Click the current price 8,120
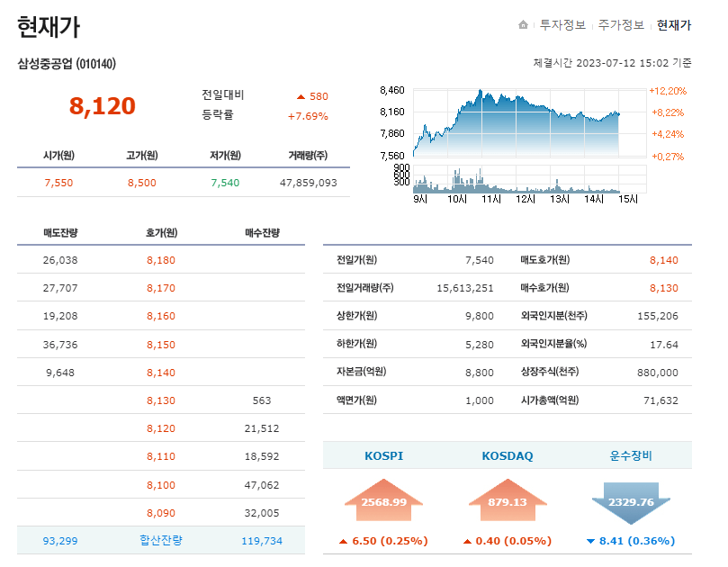 coord(103,106)
